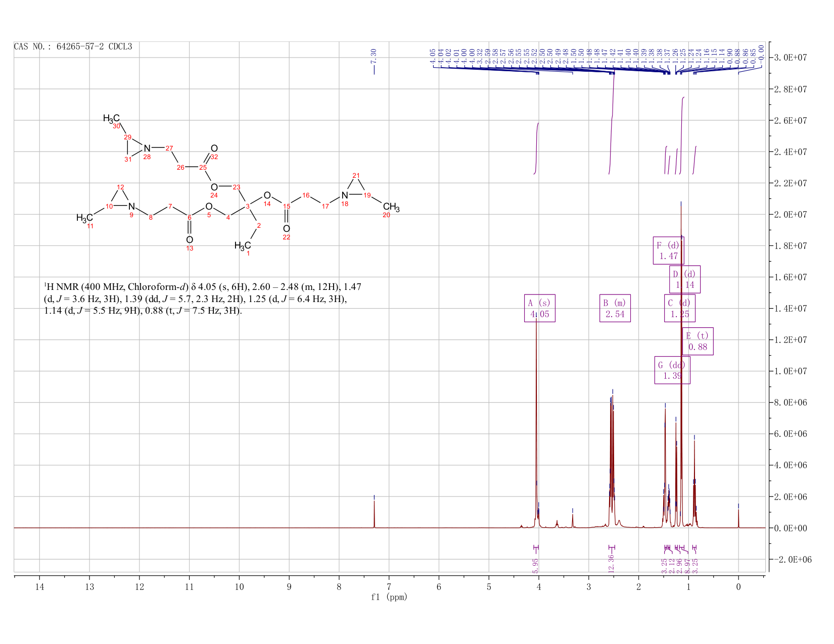Click y-axis value 3.0E+07
This screenshot has width=834, height=644.
coord(790,58)
